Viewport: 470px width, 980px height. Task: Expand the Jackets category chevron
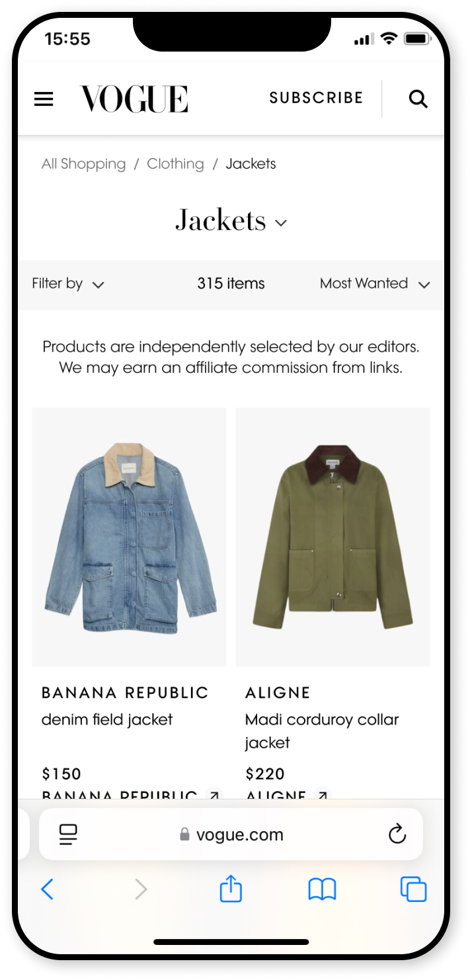pos(281,223)
